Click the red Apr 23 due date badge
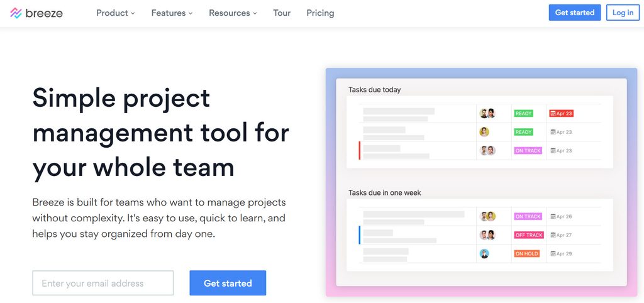The height and width of the screenshot is (303, 644). (x=561, y=113)
